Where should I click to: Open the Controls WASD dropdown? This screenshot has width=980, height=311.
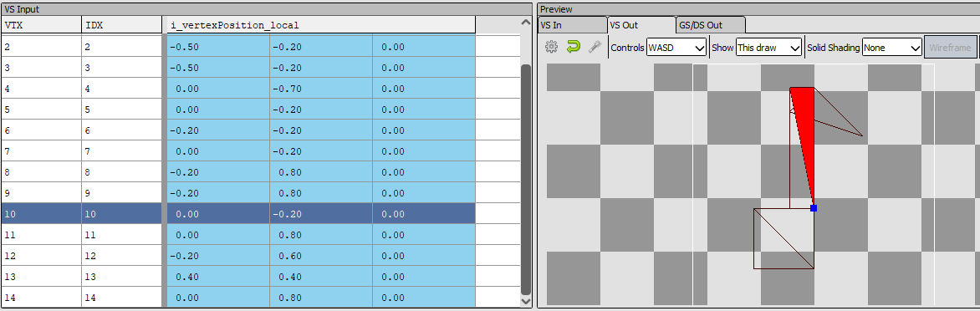click(676, 48)
